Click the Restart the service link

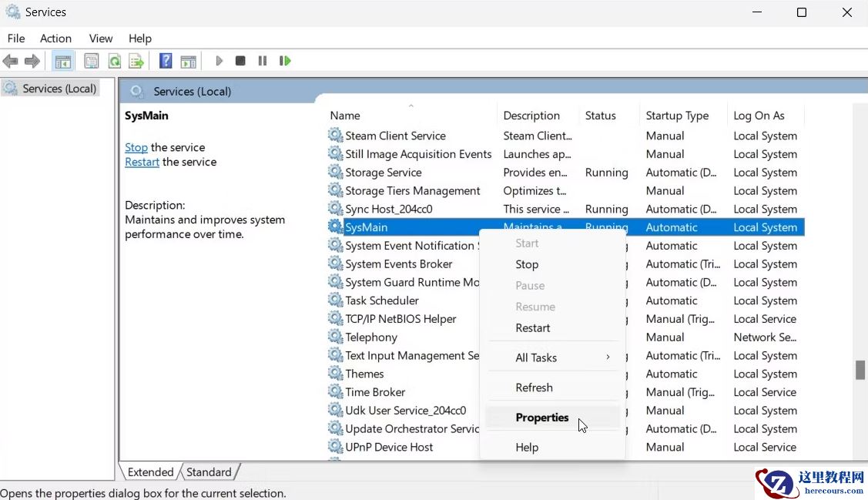[142, 162]
